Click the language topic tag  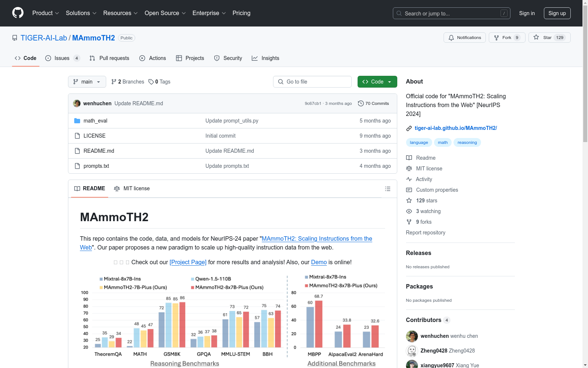point(419,142)
